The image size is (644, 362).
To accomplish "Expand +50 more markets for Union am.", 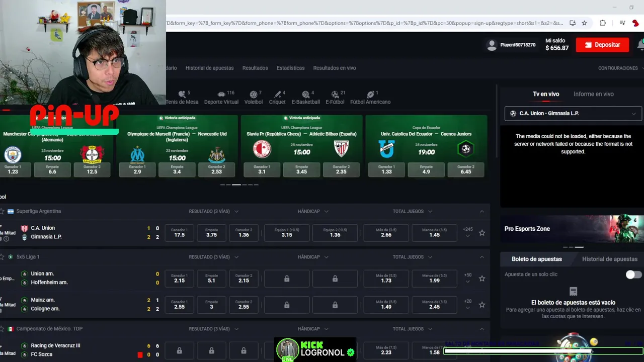I will [468, 278].
